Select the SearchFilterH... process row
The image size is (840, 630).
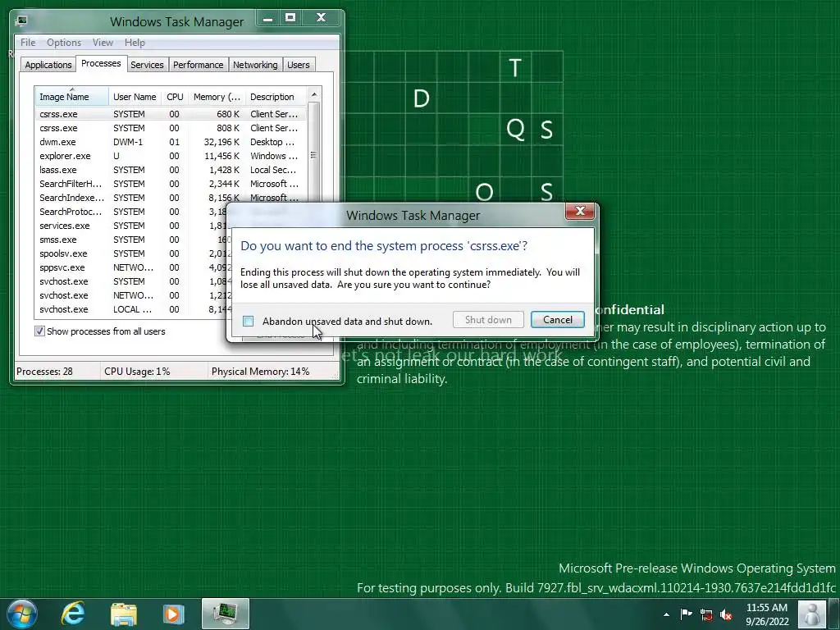[171, 184]
